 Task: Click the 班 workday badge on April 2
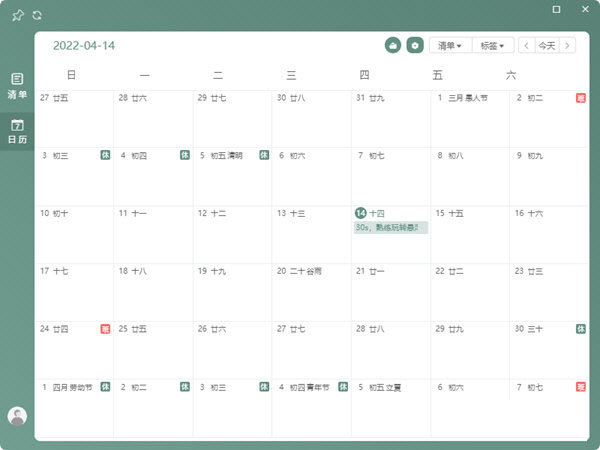581,98
